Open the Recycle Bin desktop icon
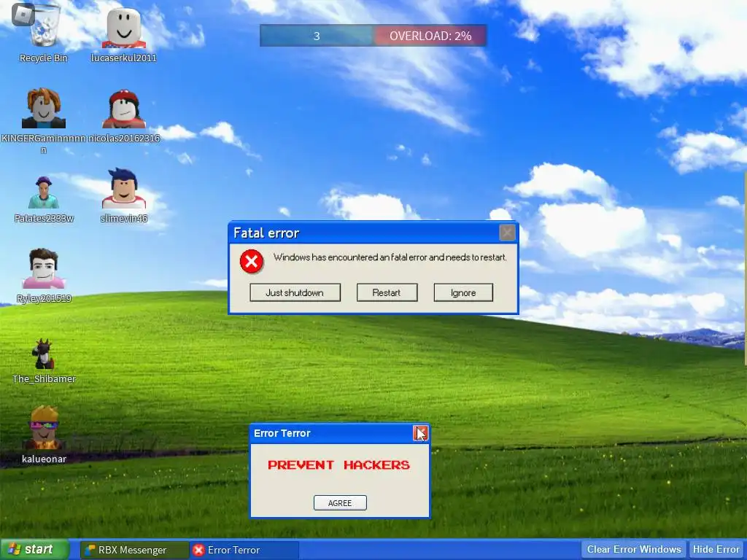747x560 pixels. 44,34
